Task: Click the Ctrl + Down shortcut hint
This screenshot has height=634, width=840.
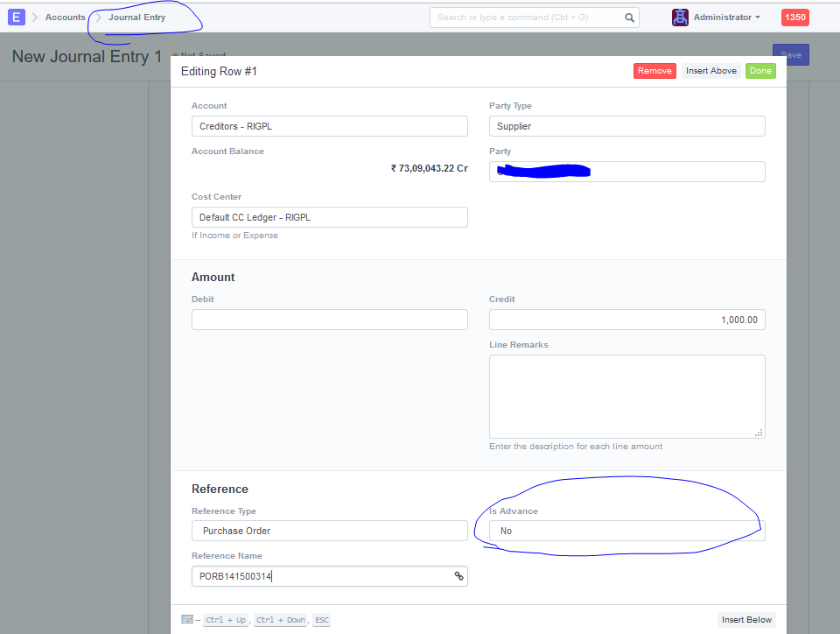Action: (x=281, y=619)
